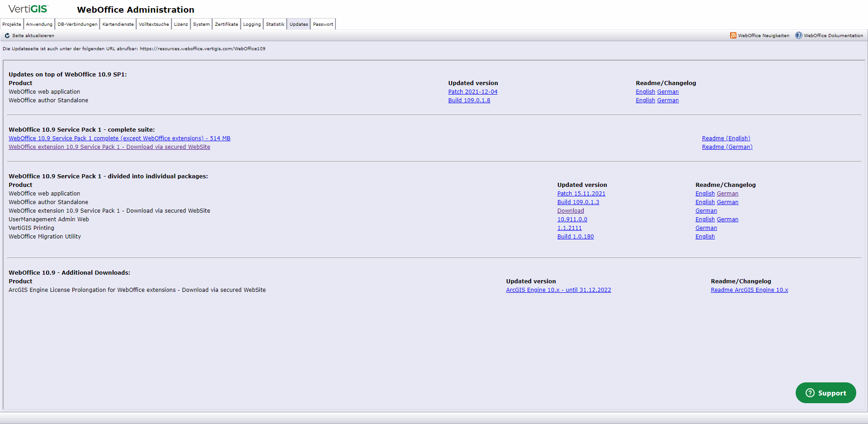Viewport: 868px width, 424px height.
Task: Click the WebOffice Dokumentation help icon
Action: 799,35
